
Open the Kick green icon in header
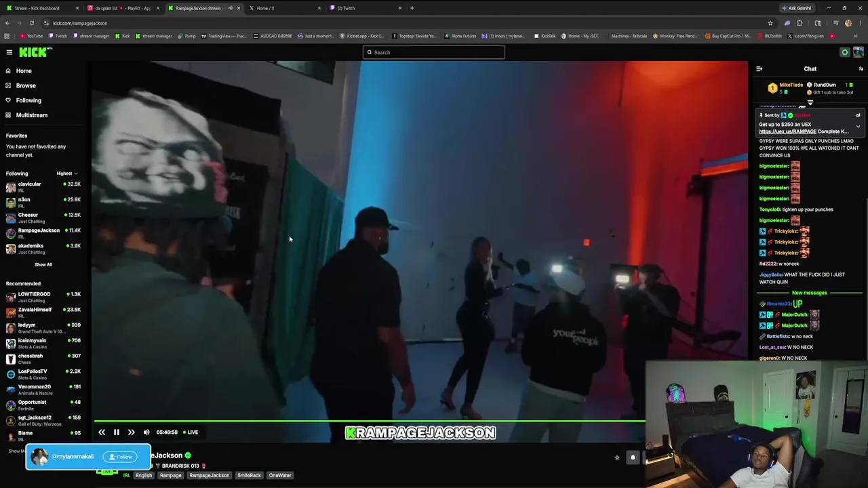click(x=845, y=52)
